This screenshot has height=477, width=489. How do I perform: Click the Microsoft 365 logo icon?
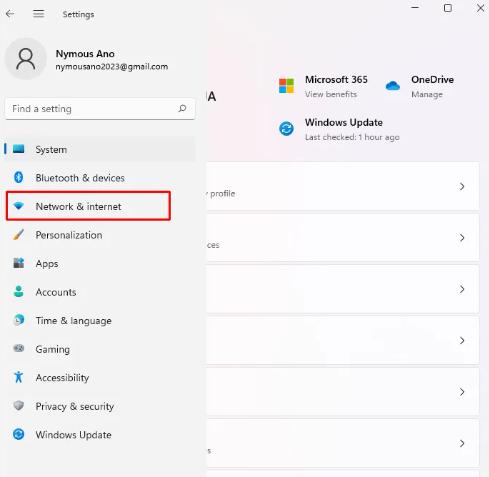point(286,86)
